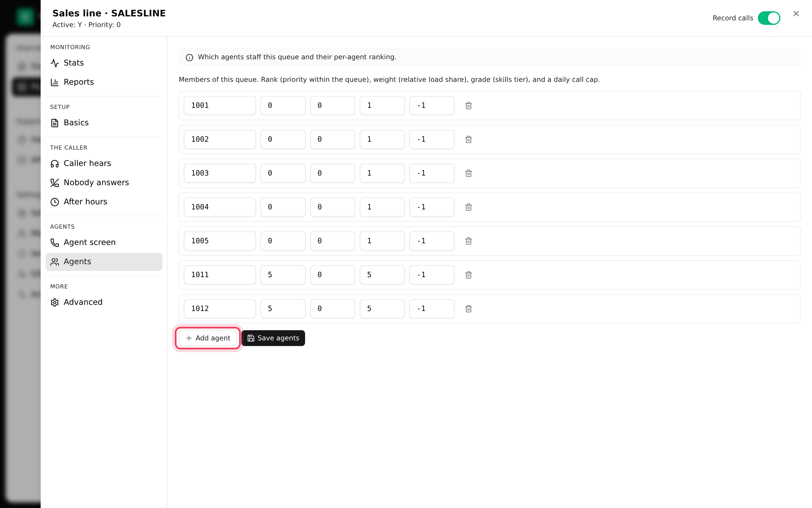The image size is (812, 508).
Task: Click daily cap field of agent 1002
Action: click(432, 139)
